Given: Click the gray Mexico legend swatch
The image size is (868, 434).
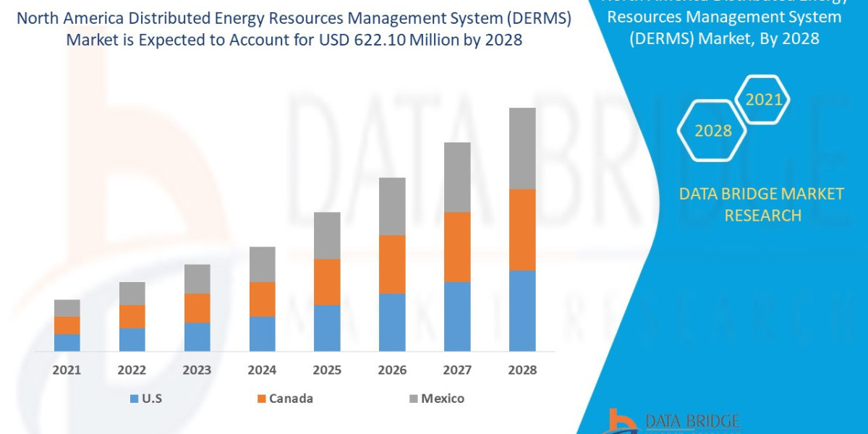Looking at the screenshot, I should tap(413, 399).
